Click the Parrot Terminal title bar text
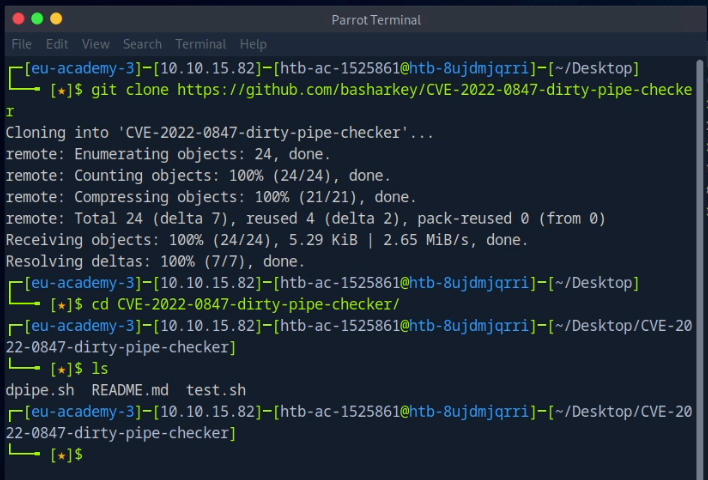This screenshot has width=708, height=480. (x=376, y=20)
